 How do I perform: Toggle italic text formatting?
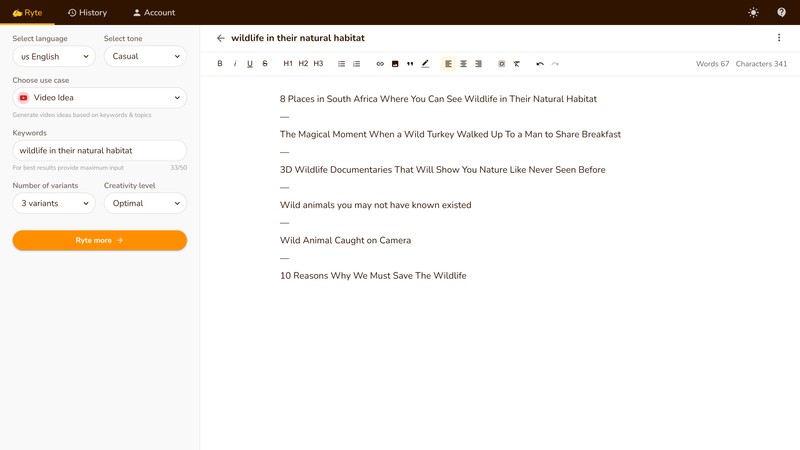(235, 64)
